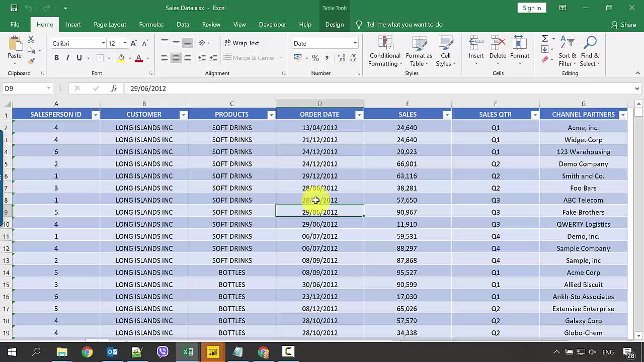Expand the Calibri font name dropdown

tap(103, 43)
